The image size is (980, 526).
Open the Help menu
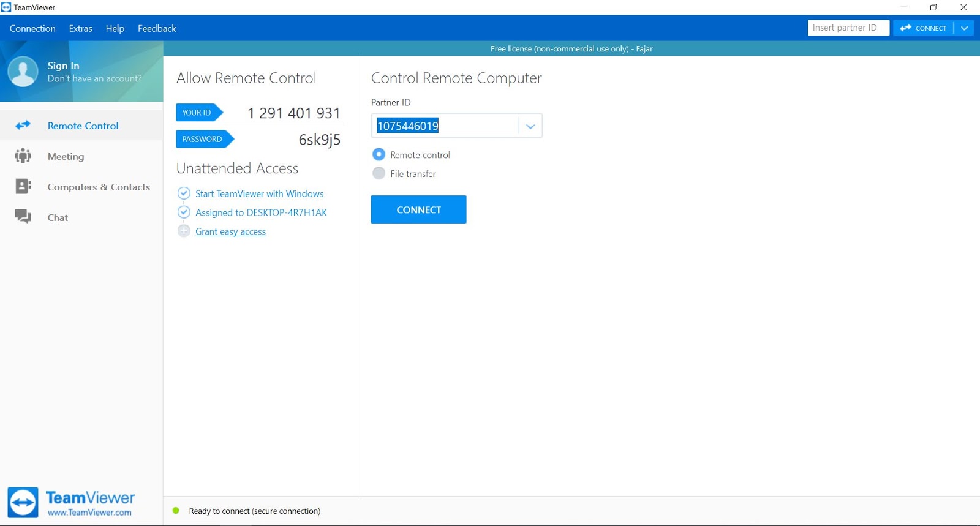tap(115, 29)
